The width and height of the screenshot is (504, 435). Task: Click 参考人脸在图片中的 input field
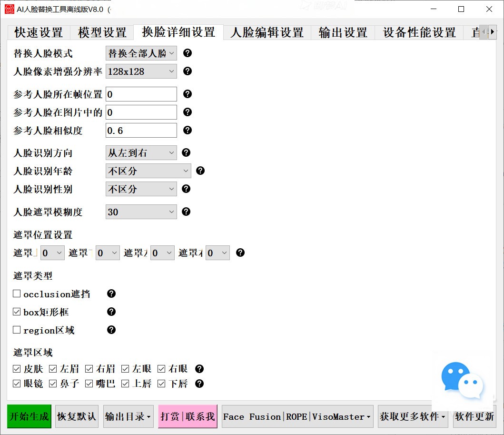[141, 112]
